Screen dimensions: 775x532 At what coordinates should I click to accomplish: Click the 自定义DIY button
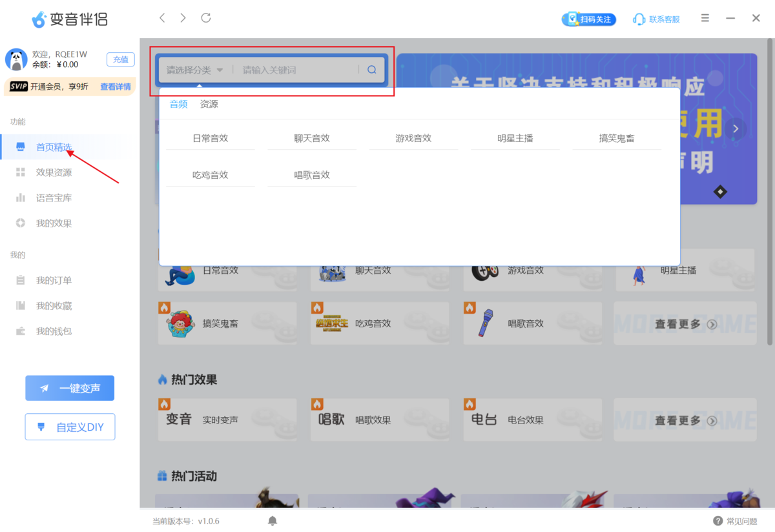(70, 427)
